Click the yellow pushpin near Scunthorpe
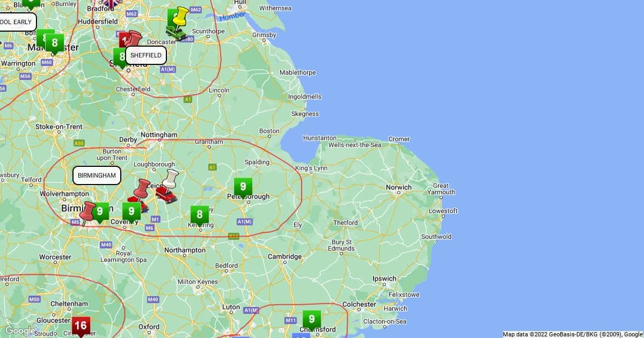The height and width of the screenshot is (338, 644). [x=180, y=17]
